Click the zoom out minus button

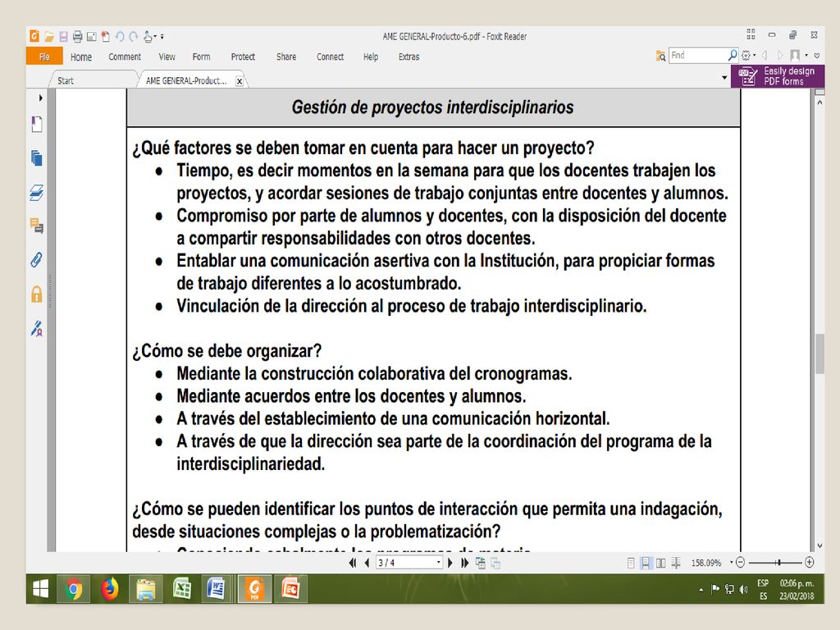[x=741, y=563]
